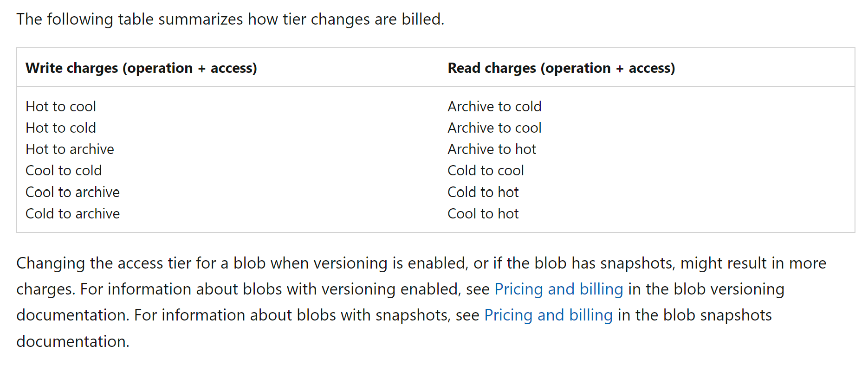Open Pricing and billing link for blob versioning

coord(558,289)
